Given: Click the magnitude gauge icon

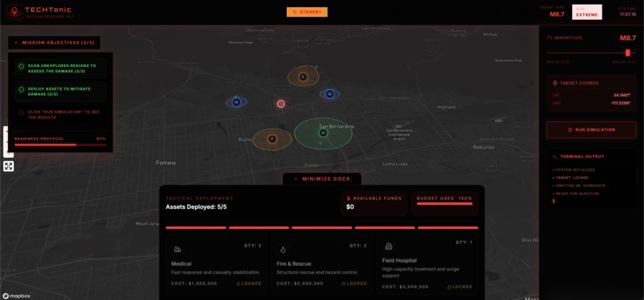Looking at the screenshot, I should [550, 37].
